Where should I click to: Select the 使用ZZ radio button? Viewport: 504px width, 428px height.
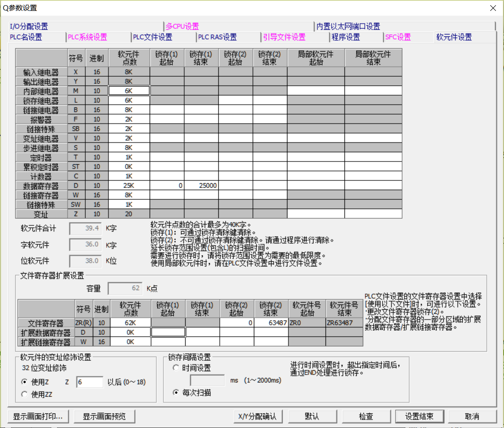[25, 394]
